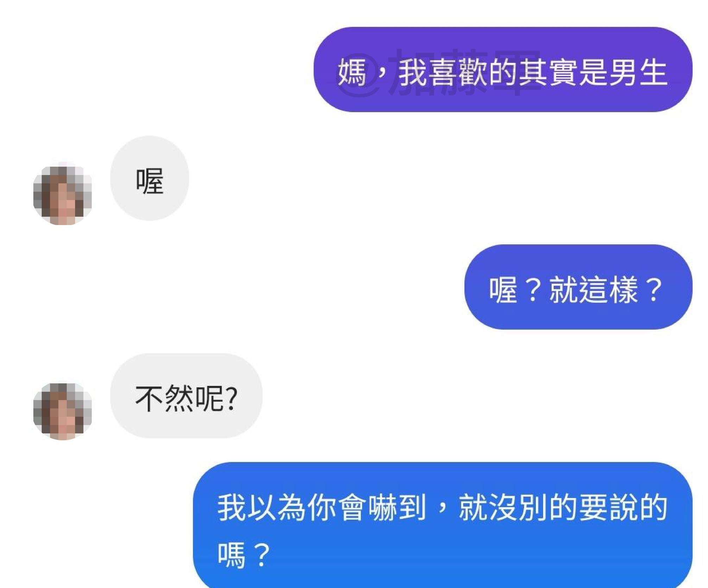
Task: Click the 我以為 text starting the last message
Action: pos(261,507)
